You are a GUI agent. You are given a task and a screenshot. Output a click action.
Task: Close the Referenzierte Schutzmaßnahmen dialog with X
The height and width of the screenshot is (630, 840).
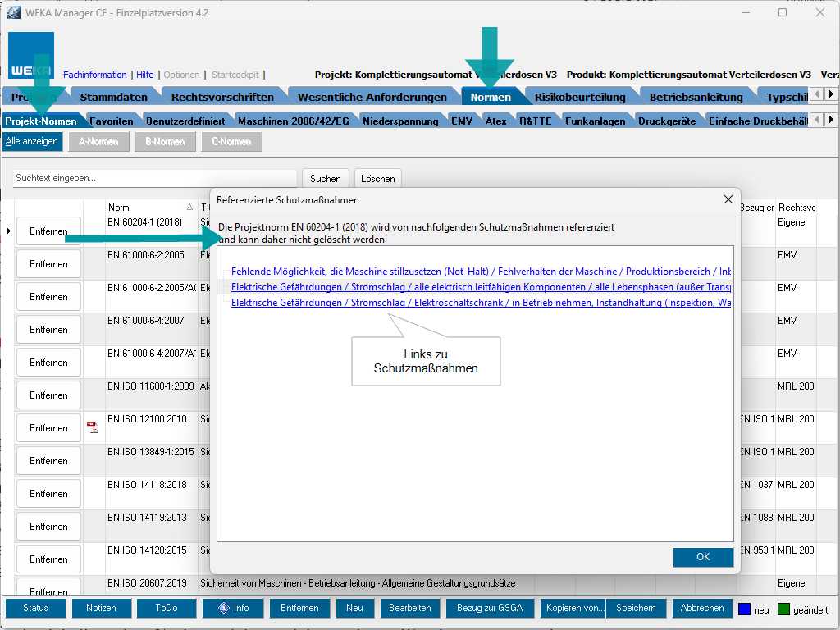tap(728, 199)
